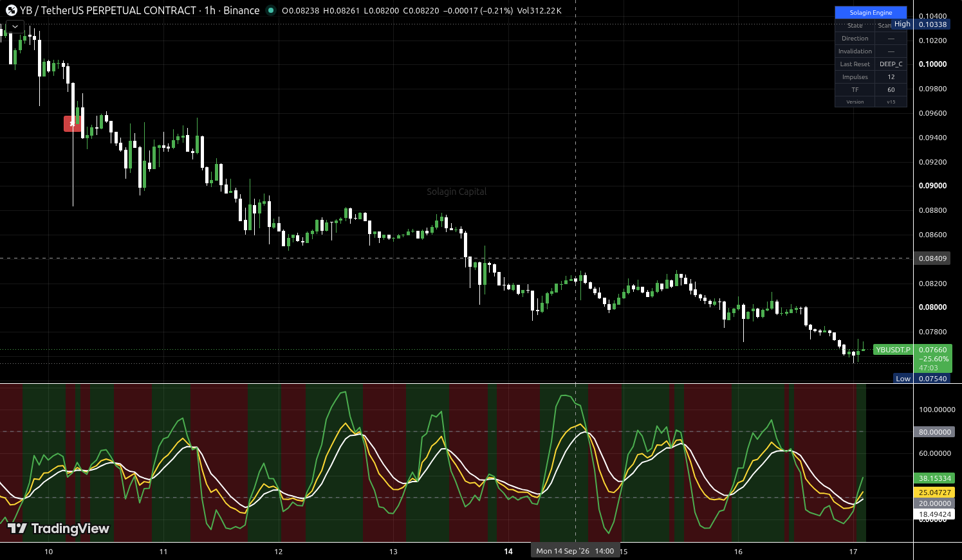Click the YB symbol logo icon
Image resolution: width=962 pixels, height=560 pixels.
12,10
